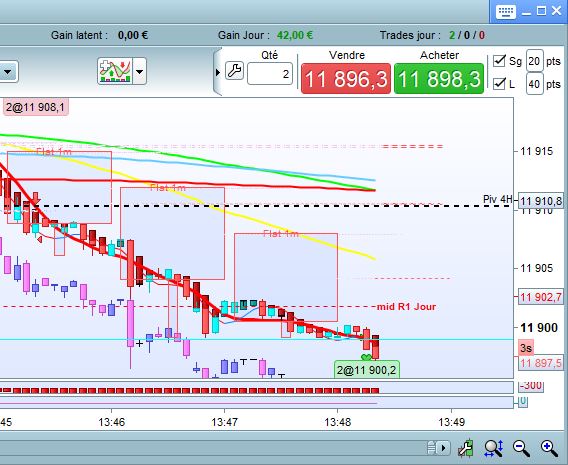Edit the 40 pts limit value field

(534, 84)
